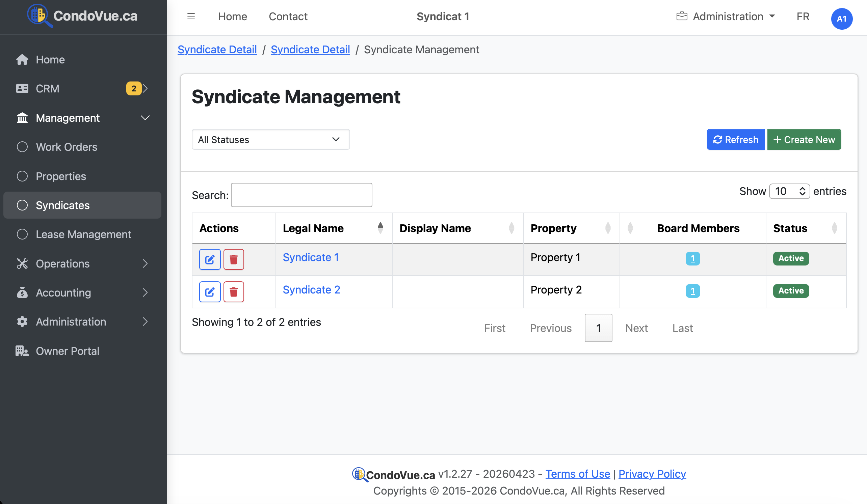867x504 pixels.
Task: Collapse the Management menu chevron
Action: coord(145,118)
